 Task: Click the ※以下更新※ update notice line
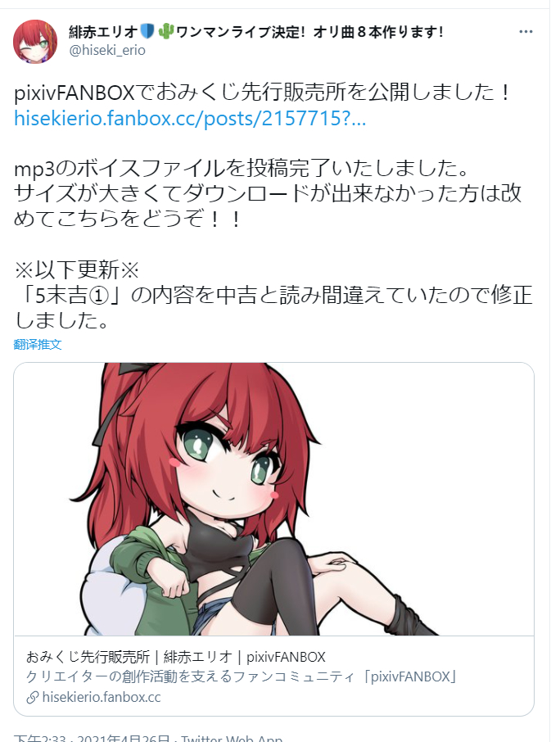[77, 269]
